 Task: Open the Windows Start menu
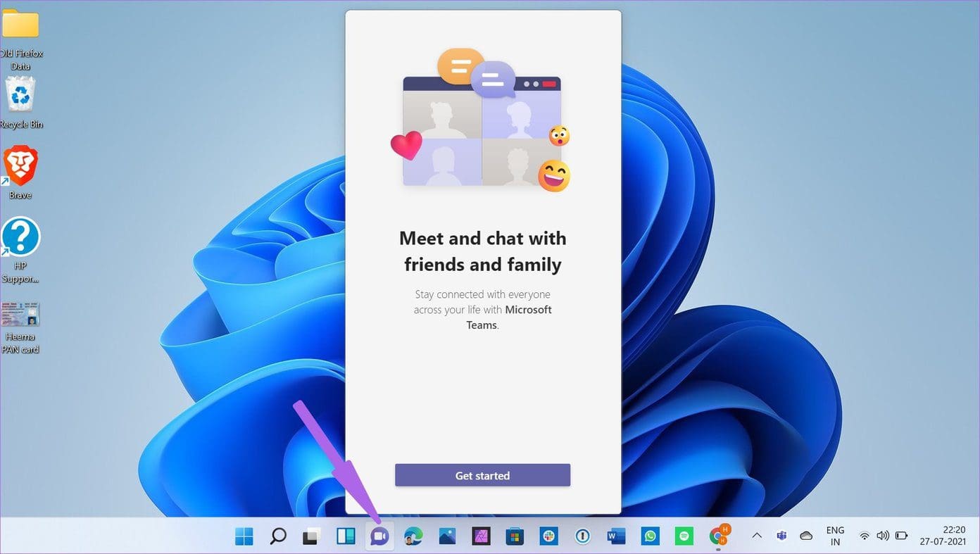tap(244, 536)
